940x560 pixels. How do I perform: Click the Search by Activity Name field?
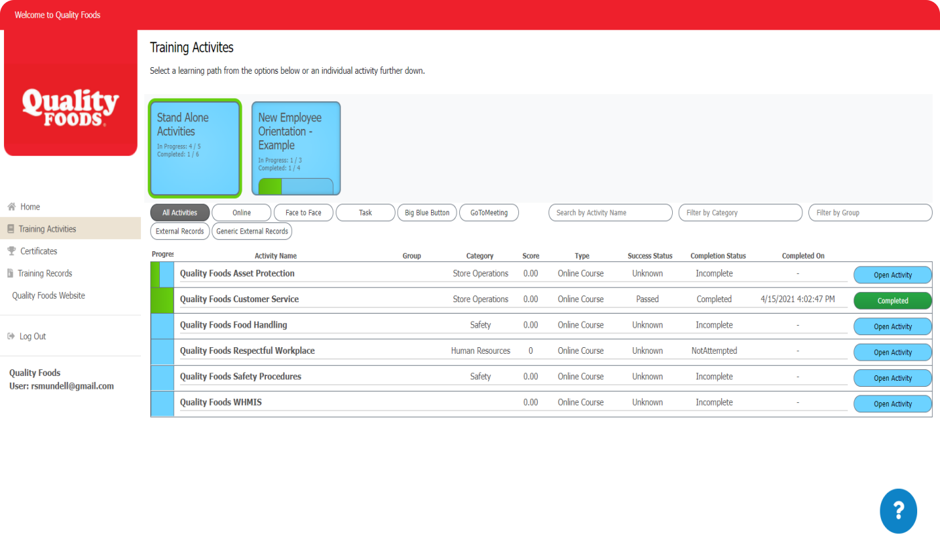[x=610, y=213]
